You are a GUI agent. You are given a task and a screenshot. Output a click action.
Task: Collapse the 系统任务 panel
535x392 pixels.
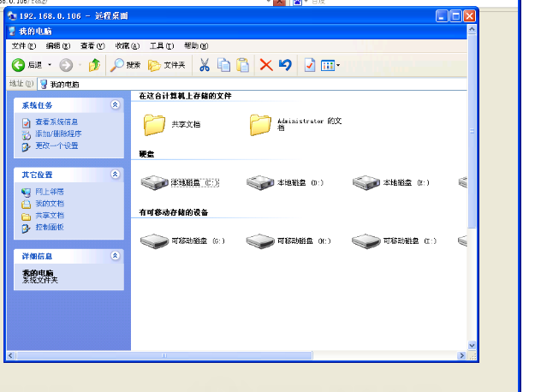click(116, 104)
